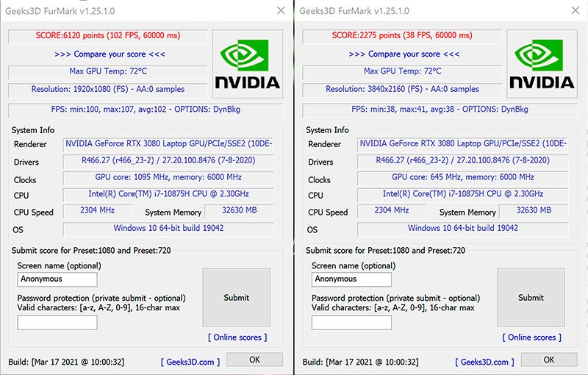
Task: Visit Geeks3D.com link in left window
Action: pos(190,362)
